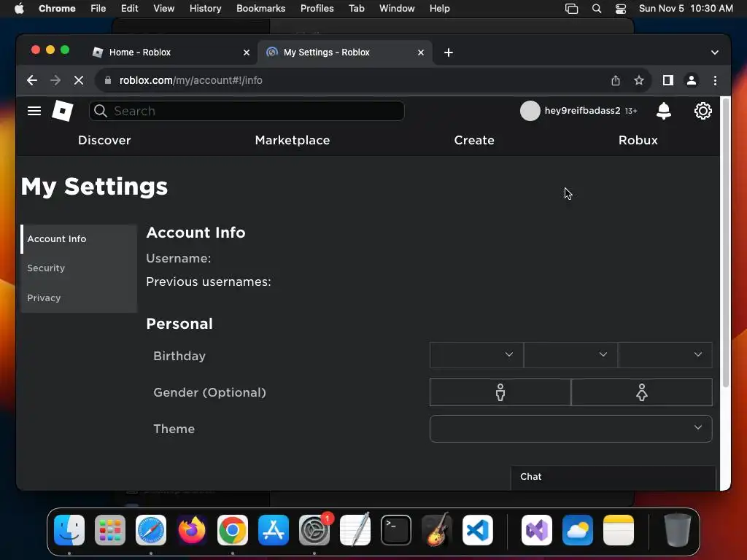Open the Chrome three-dot menu
This screenshot has height=560, width=747.
[715, 80]
